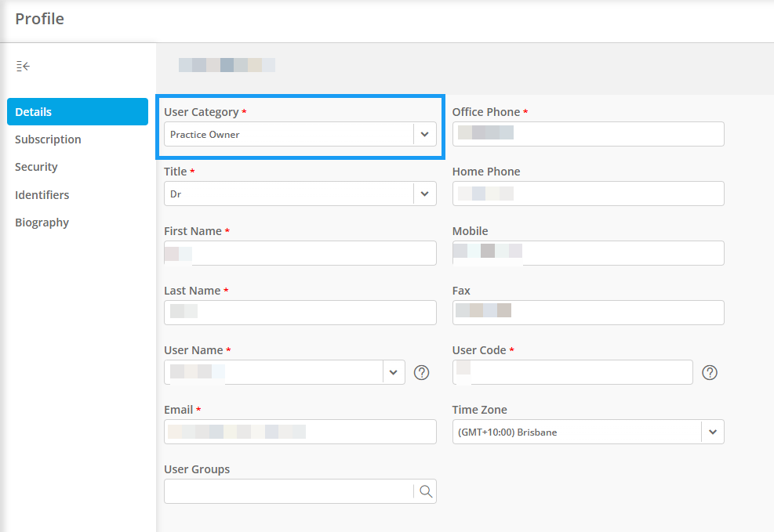Screen dimensions: 774x532
Task: Focus the Fax input field
Action: [588, 313]
